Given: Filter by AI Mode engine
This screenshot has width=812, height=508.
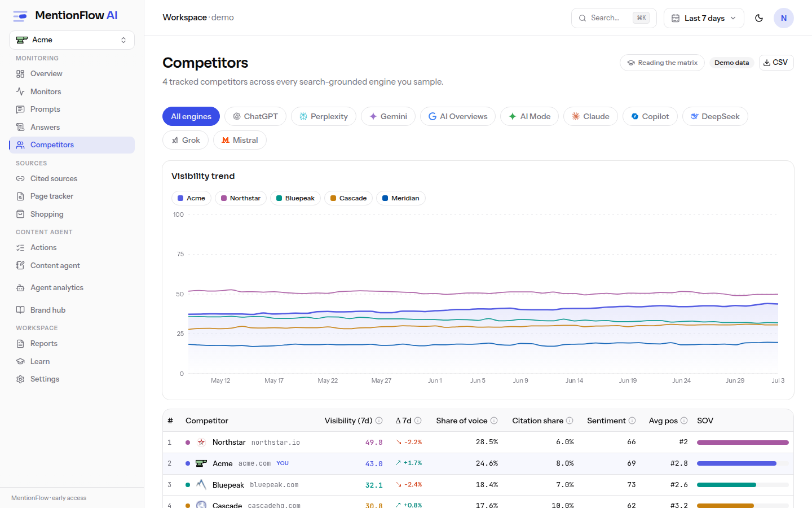Looking at the screenshot, I should click(529, 116).
